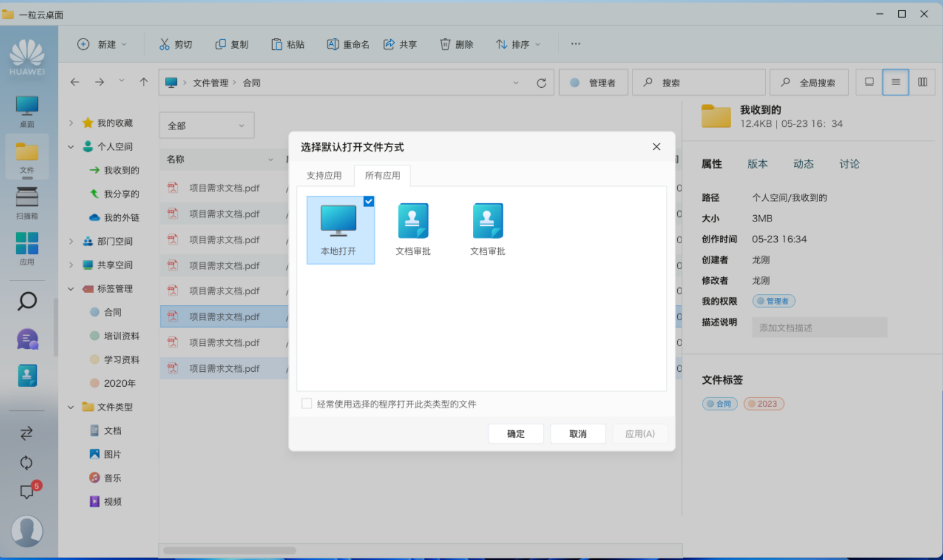Click the 复制 (copy) toolbar icon
The width and height of the screenshot is (943, 560).
[x=220, y=44]
